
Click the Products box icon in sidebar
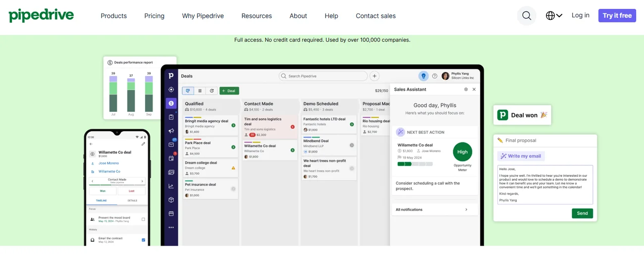(171, 200)
